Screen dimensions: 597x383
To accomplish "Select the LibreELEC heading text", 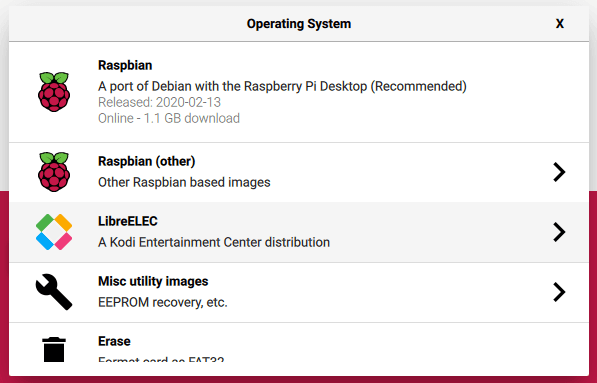I will [x=128, y=221].
